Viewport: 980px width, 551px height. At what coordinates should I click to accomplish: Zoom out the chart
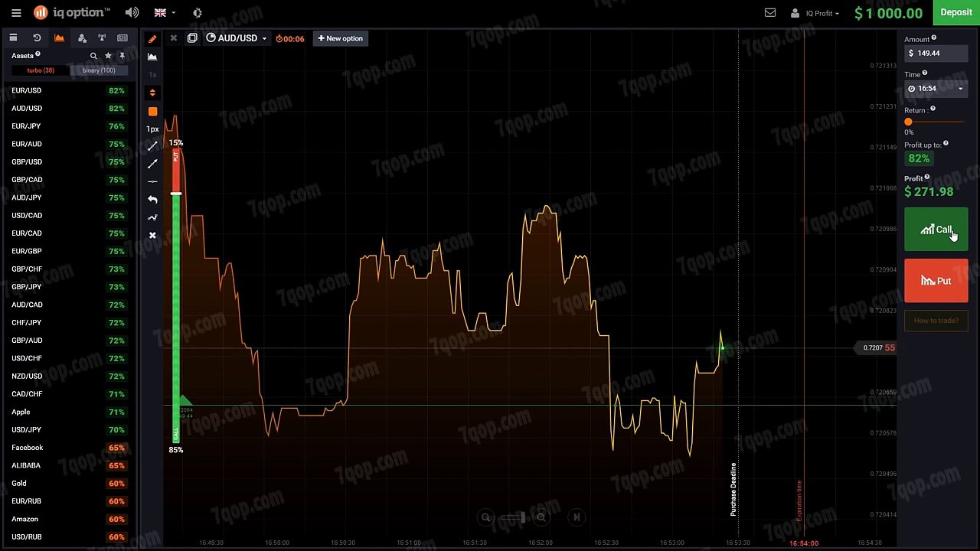(485, 517)
